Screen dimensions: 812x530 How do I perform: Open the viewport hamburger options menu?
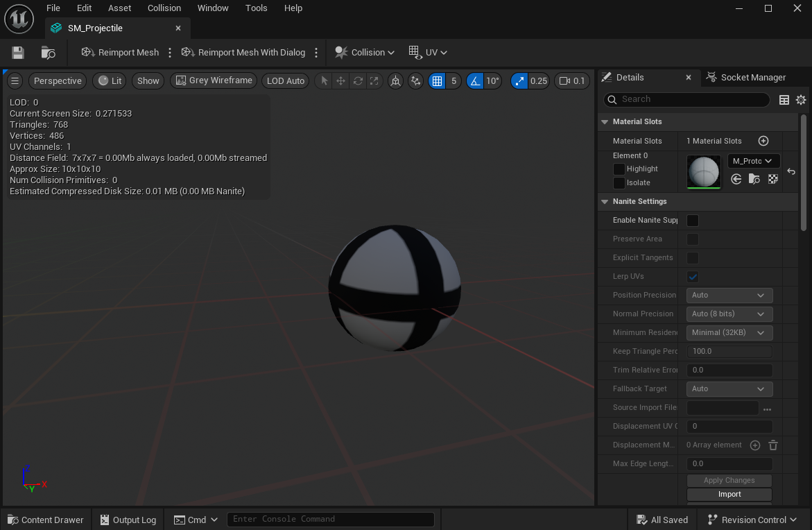point(15,80)
